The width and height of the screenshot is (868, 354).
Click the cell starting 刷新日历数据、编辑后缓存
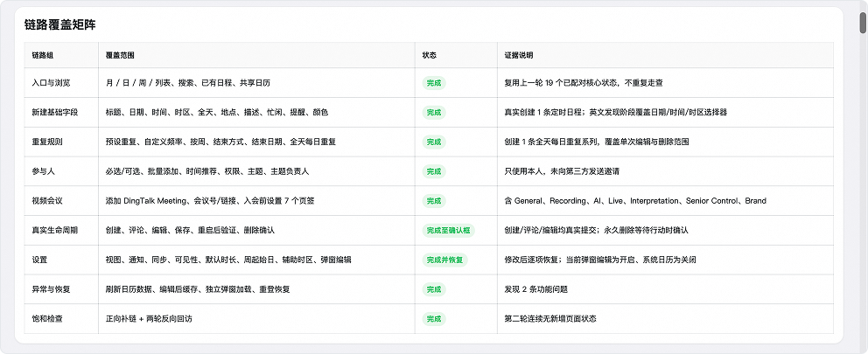[x=198, y=289]
